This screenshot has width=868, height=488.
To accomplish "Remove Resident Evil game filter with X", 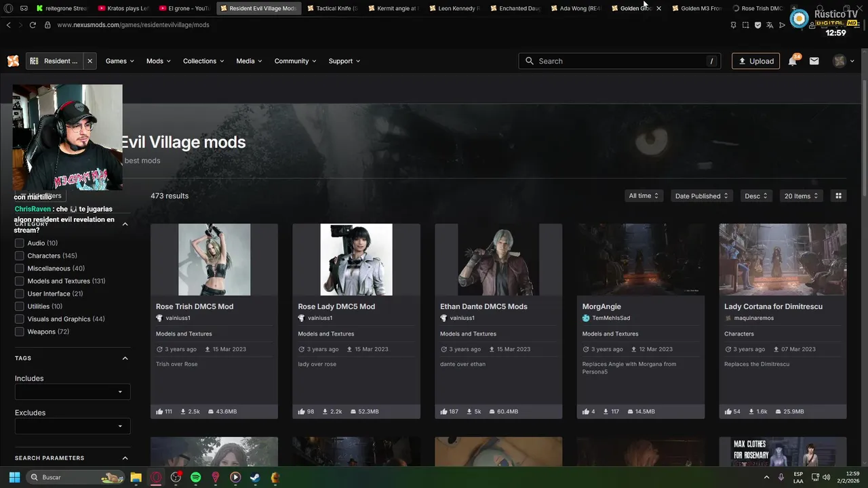I will point(90,61).
